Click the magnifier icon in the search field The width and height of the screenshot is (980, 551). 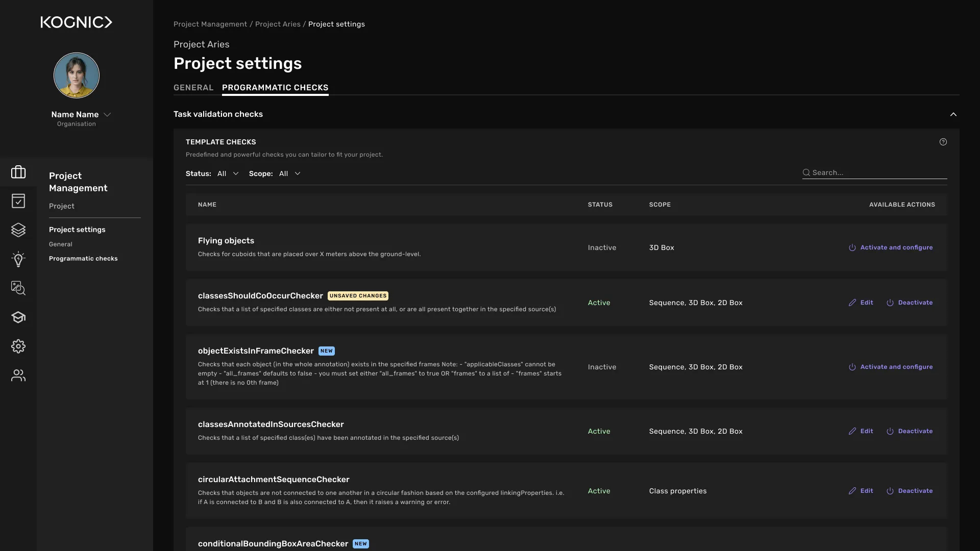pyautogui.click(x=806, y=172)
